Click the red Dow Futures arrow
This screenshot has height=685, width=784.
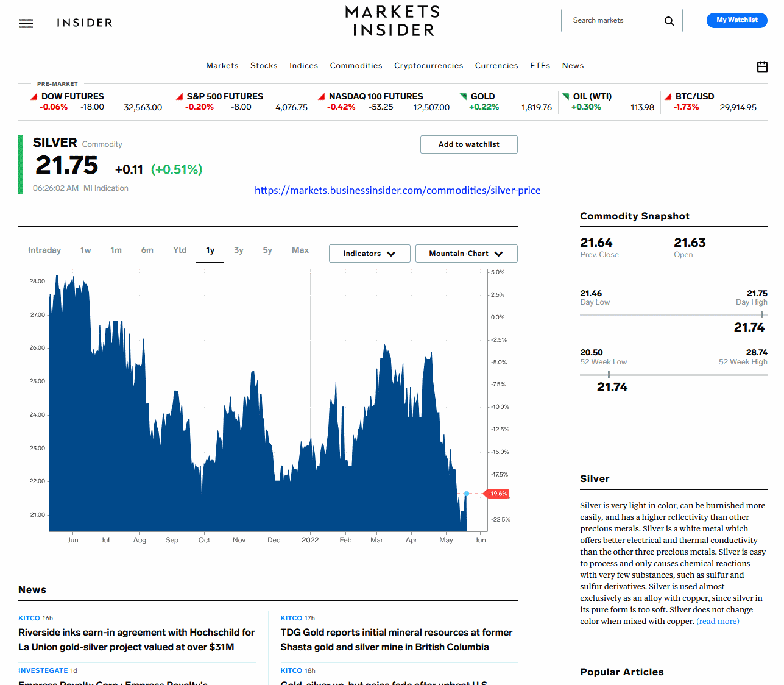pyautogui.click(x=34, y=97)
